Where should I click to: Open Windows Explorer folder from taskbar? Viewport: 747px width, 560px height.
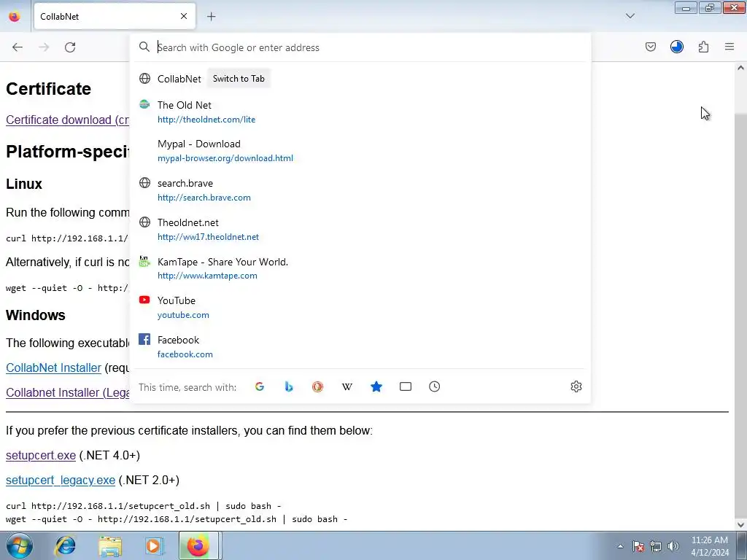click(x=109, y=545)
